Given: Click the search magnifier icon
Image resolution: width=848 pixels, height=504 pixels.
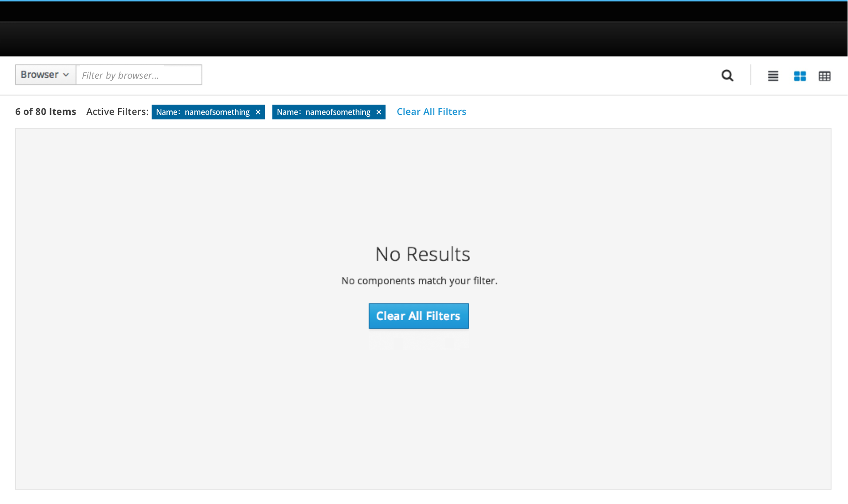Looking at the screenshot, I should pyautogui.click(x=728, y=76).
